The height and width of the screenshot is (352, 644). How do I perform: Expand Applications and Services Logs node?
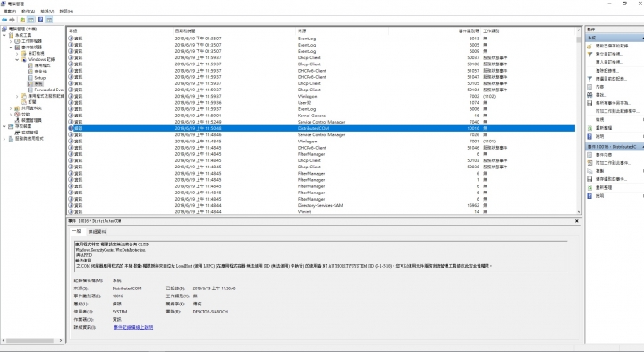pos(17,96)
